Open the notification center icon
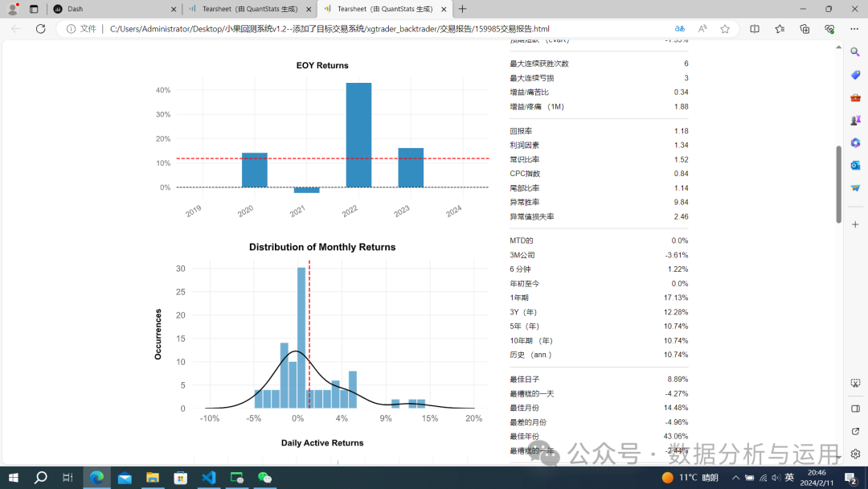The height and width of the screenshot is (489, 868). [x=851, y=478]
